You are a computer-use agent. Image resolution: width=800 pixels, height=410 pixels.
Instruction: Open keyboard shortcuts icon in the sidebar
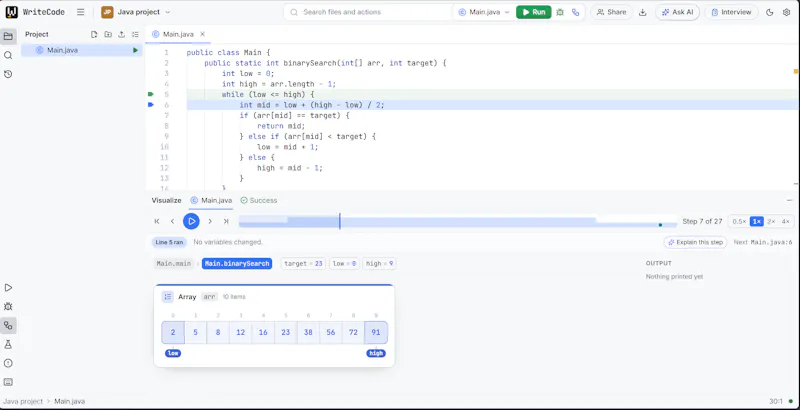[8, 382]
